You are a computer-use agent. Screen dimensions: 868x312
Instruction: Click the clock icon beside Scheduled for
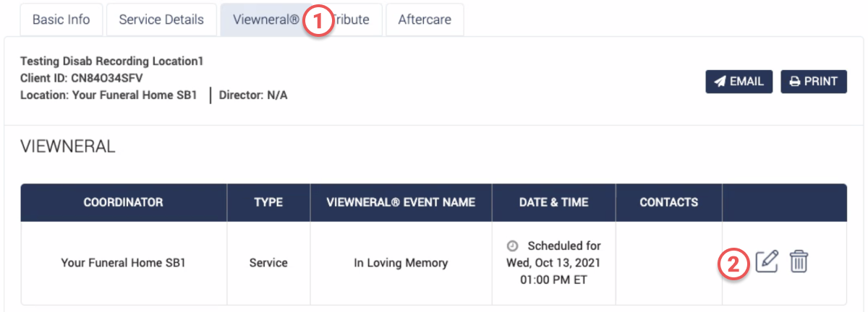pos(512,246)
